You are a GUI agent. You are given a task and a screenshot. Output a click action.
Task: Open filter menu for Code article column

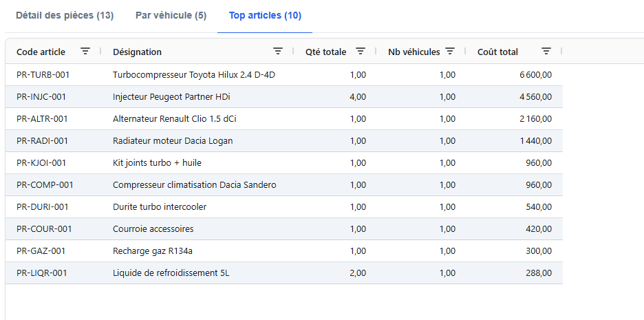tap(85, 52)
